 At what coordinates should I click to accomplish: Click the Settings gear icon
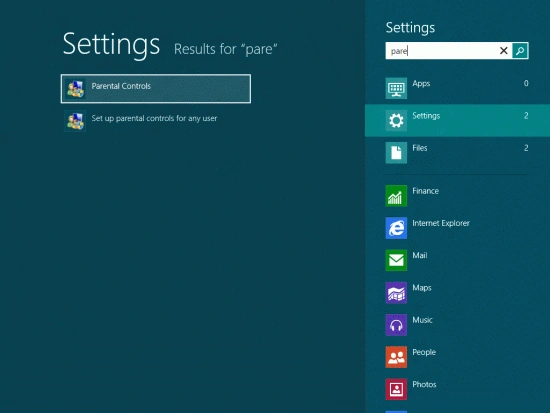point(396,120)
